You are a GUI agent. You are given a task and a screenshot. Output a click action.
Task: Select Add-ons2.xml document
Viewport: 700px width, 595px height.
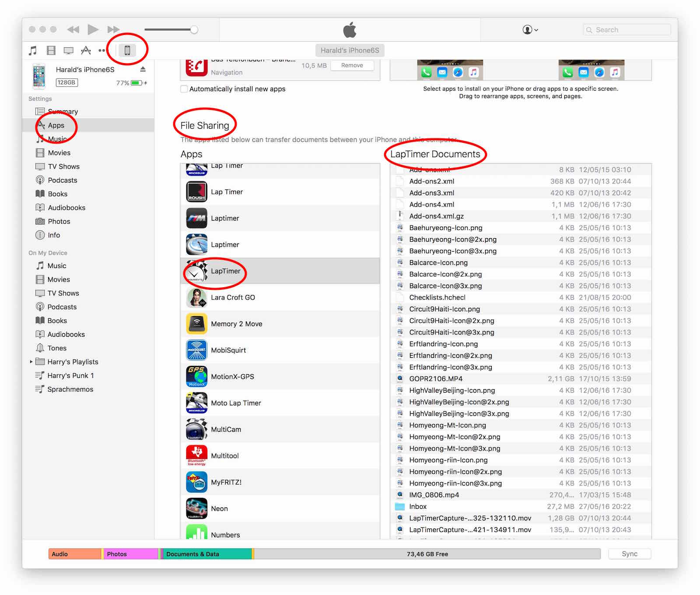coord(521,181)
